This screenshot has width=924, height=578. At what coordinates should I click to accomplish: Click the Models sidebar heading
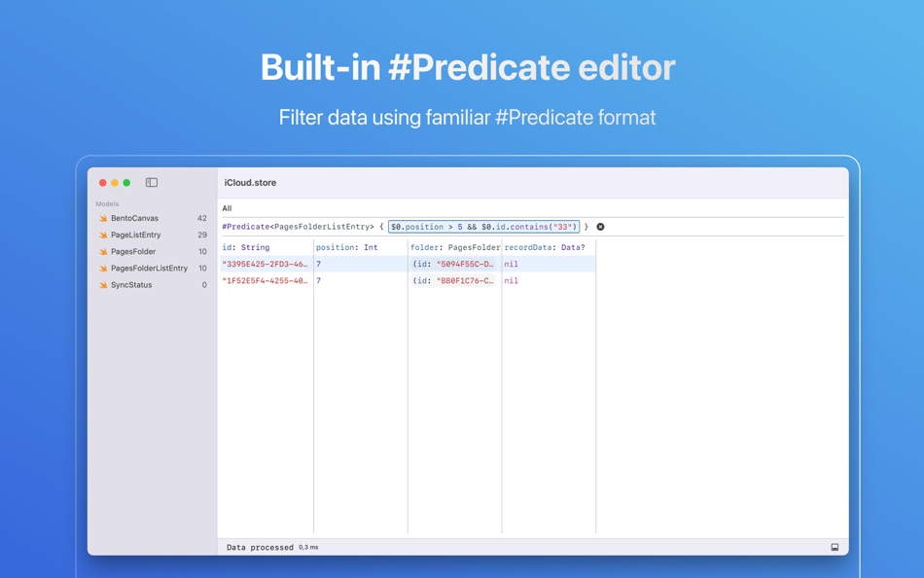[107, 204]
